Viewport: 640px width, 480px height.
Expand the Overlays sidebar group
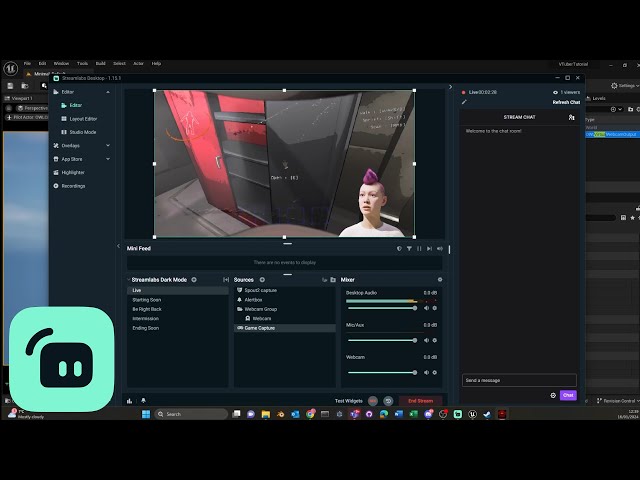coord(108,146)
